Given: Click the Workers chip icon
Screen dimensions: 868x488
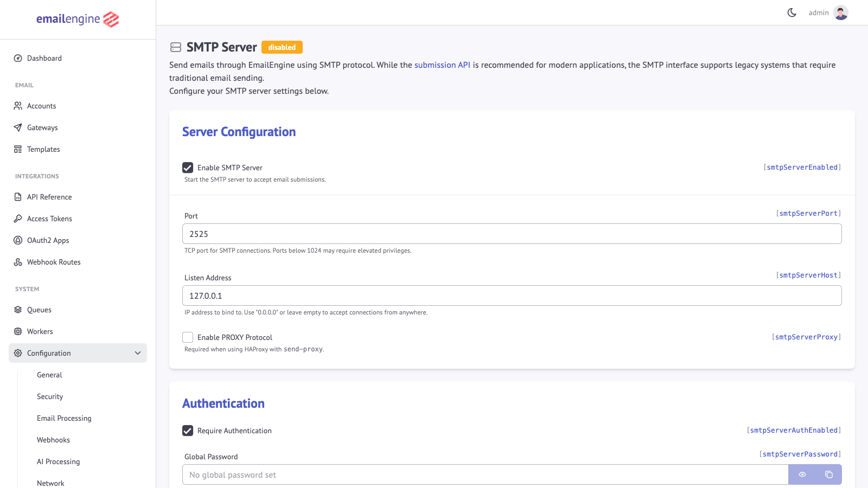Looking at the screenshot, I should click(18, 331).
